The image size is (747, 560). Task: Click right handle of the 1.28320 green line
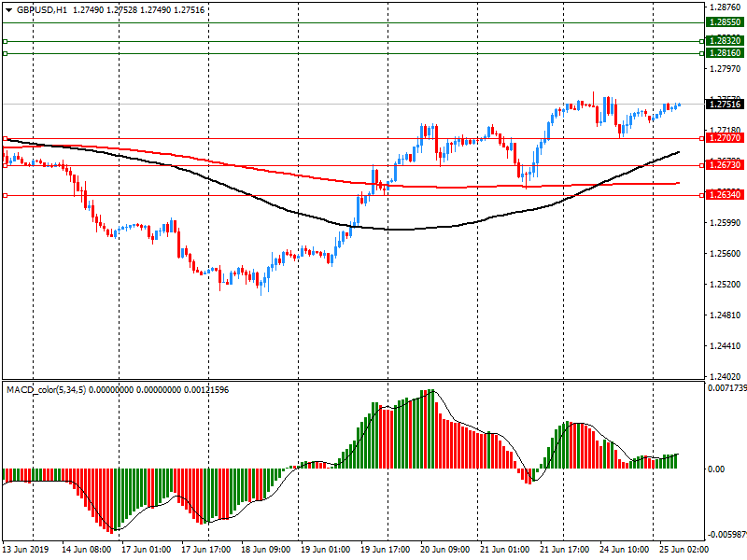702,41
